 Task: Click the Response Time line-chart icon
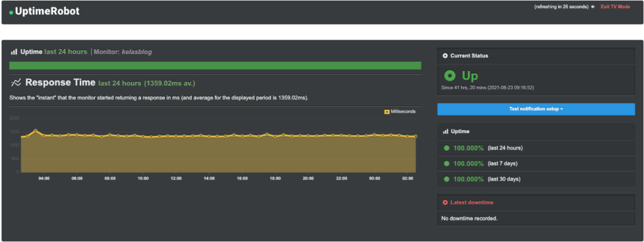[x=16, y=82]
